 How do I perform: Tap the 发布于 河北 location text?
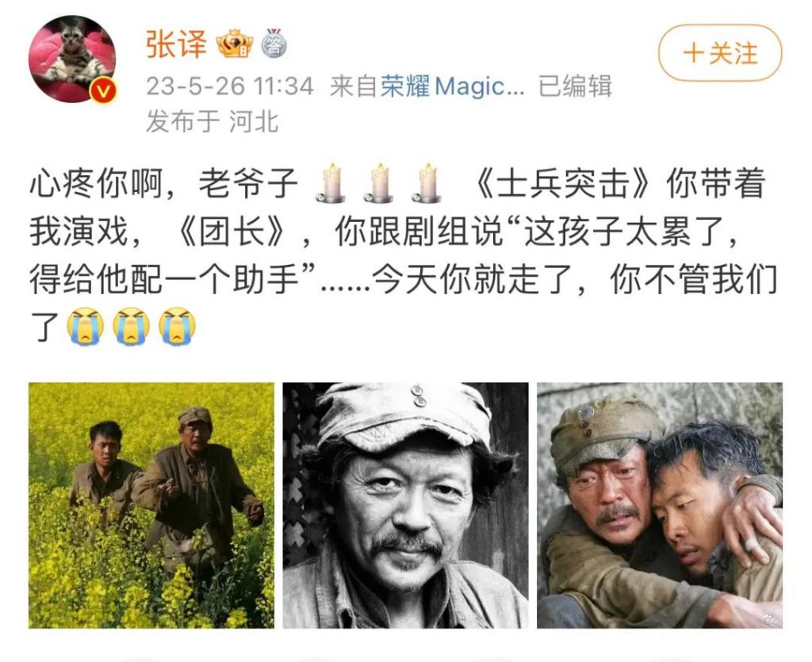pyautogui.click(x=213, y=121)
